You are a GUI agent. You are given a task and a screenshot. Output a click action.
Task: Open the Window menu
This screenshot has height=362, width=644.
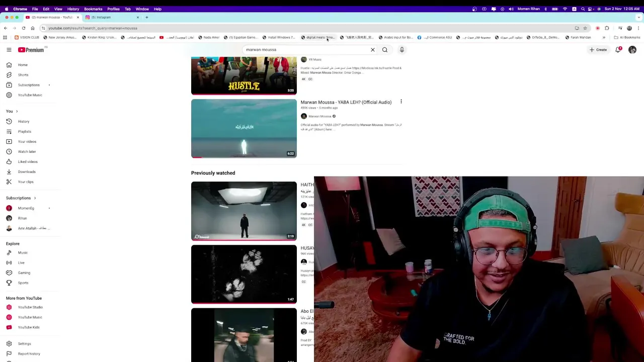[142, 9]
